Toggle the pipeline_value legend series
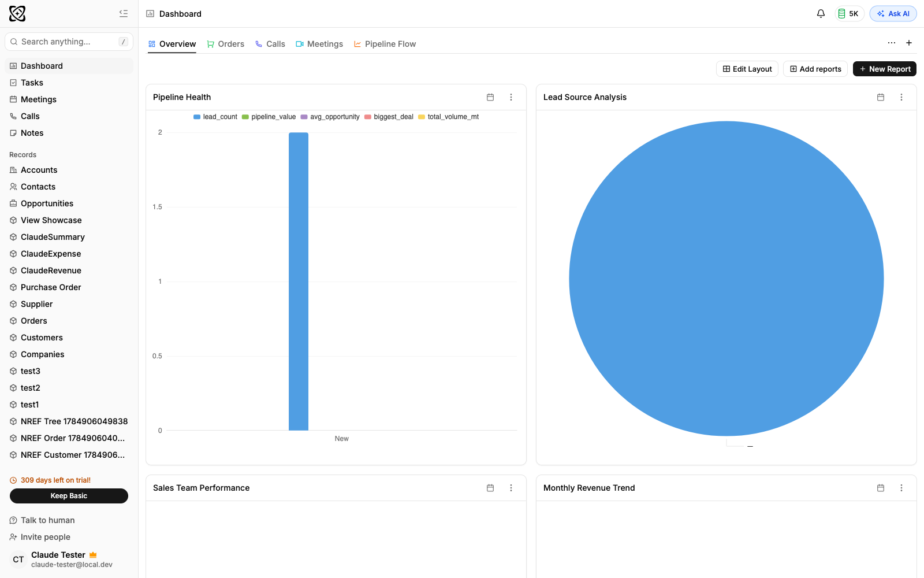 point(269,117)
